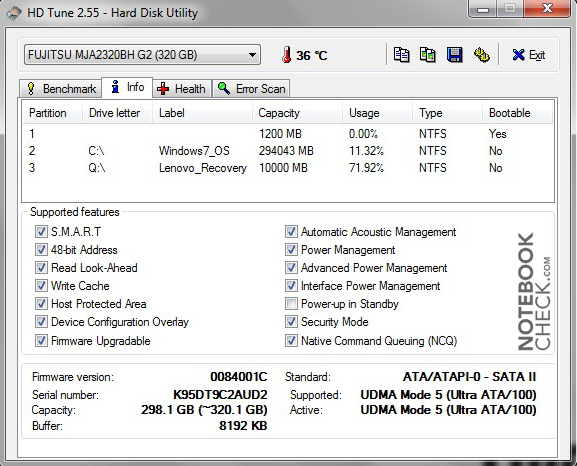This screenshot has width=577, height=466.
Task: Click the serial number K95DT9C2AUD2
Action: [220, 395]
